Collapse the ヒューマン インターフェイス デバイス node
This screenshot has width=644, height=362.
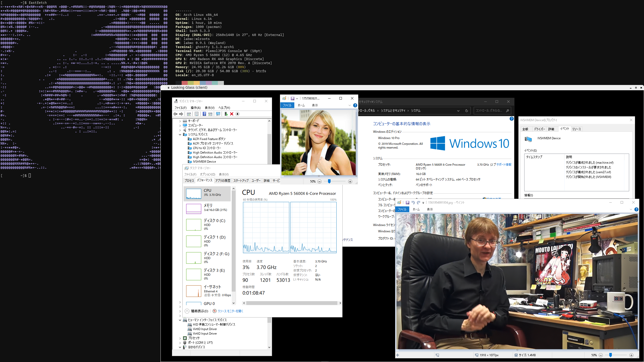[180, 320]
